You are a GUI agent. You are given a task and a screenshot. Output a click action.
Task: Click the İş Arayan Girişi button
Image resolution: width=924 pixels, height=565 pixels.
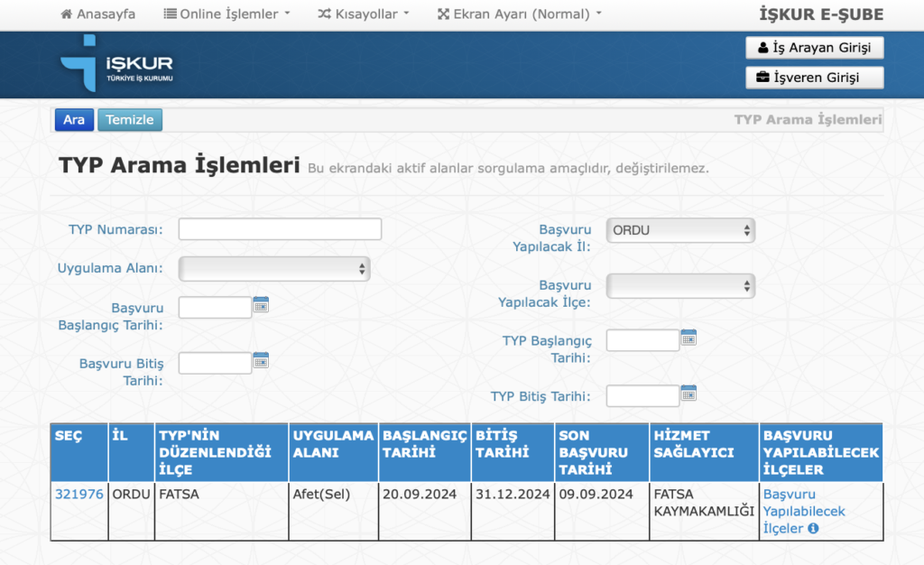pyautogui.click(x=814, y=48)
